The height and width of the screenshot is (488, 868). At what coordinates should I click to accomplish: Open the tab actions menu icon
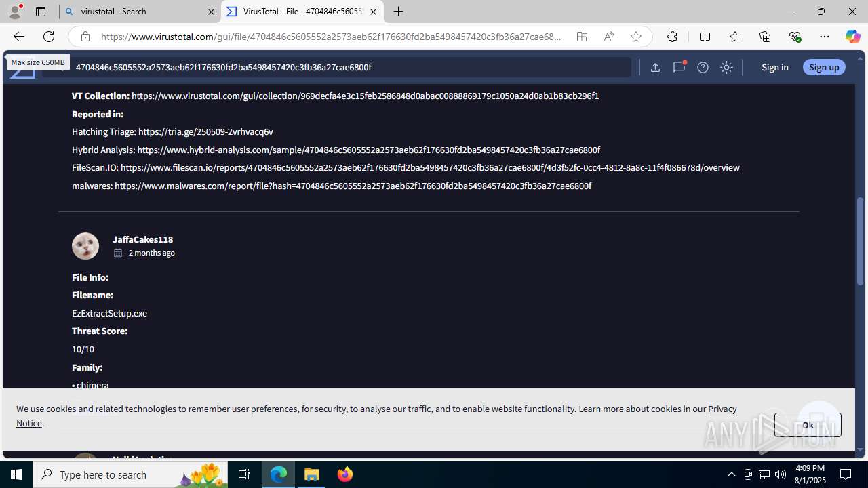pyautogui.click(x=41, y=12)
